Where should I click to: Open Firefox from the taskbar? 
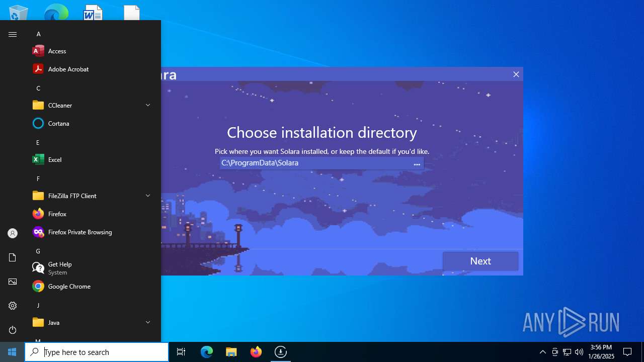click(x=256, y=352)
